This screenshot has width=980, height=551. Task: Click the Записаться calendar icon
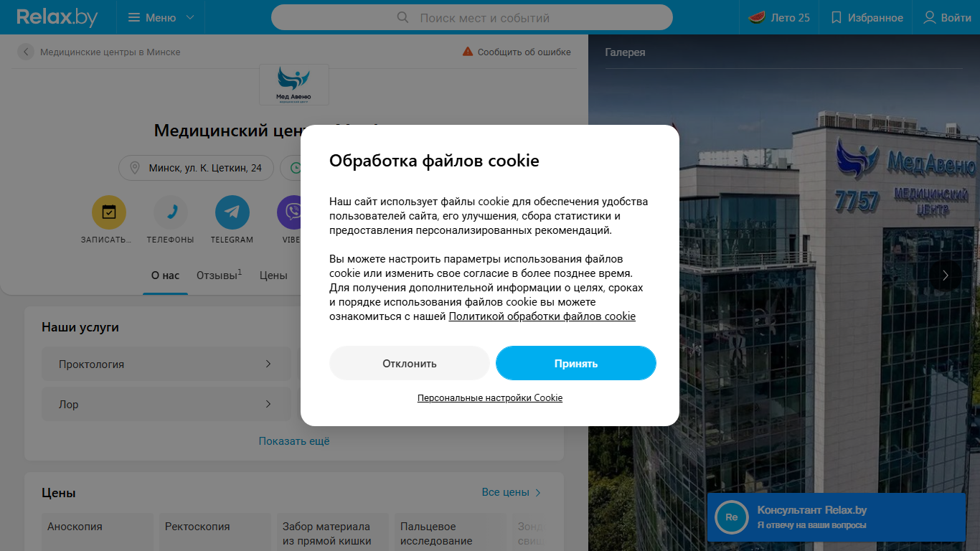tap(108, 212)
